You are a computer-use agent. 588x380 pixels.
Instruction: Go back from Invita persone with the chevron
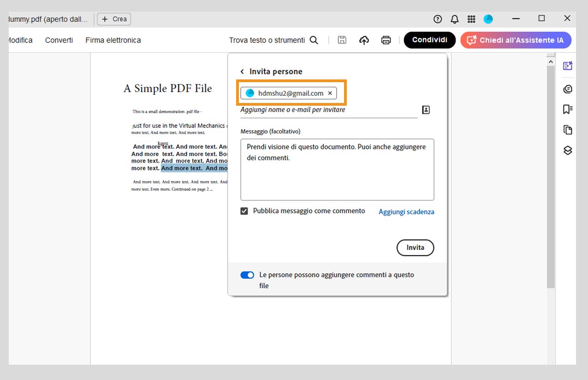coord(242,71)
